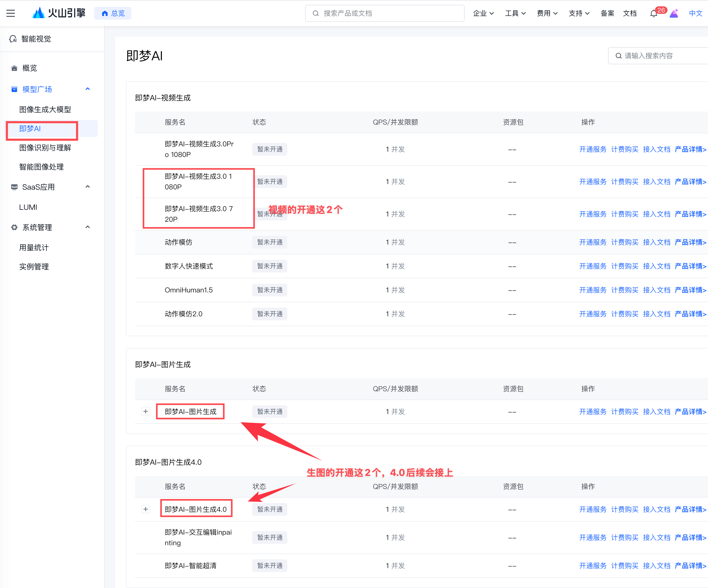The height and width of the screenshot is (588, 708).
Task: Click the SaaS应用 sidebar icon
Action: pos(14,187)
